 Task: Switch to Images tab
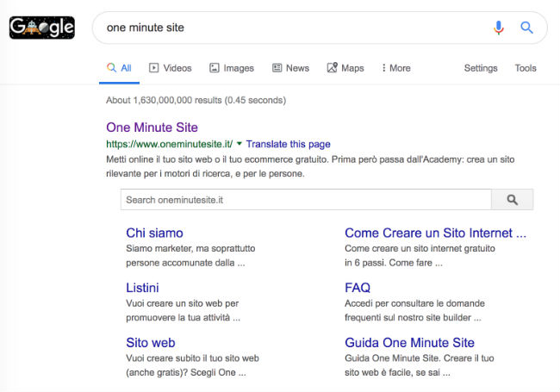click(232, 68)
